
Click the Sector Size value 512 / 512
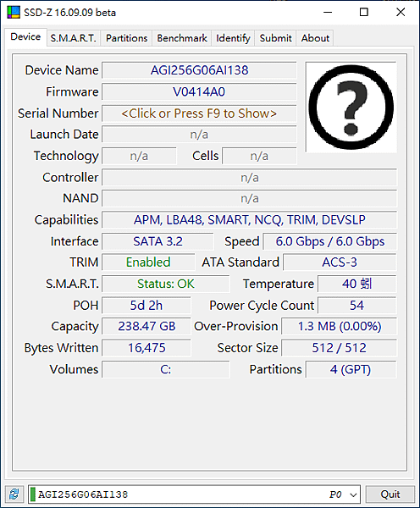point(339,348)
